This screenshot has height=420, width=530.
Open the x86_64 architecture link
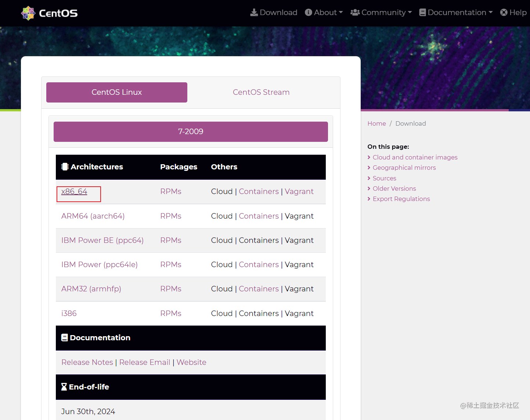(74, 191)
